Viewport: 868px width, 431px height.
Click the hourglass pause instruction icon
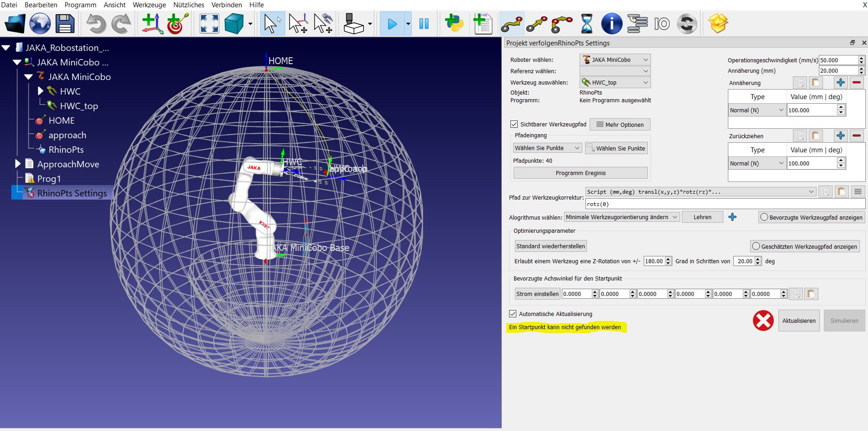tap(587, 24)
